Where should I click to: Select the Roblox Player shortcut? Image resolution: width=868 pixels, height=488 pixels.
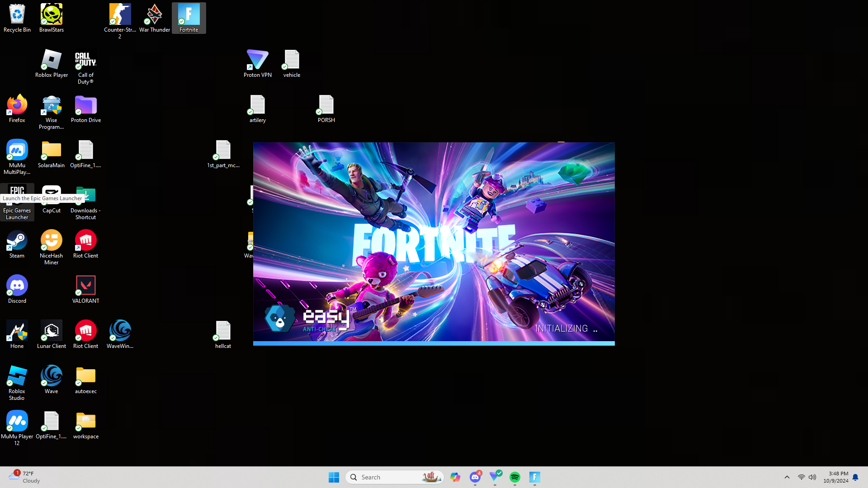point(52,60)
